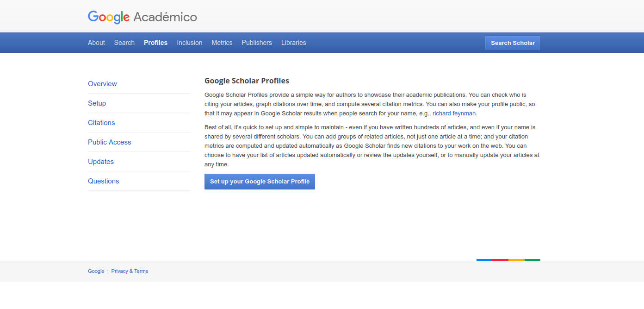Open the Inclusion page

pyautogui.click(x=189, y=42)
